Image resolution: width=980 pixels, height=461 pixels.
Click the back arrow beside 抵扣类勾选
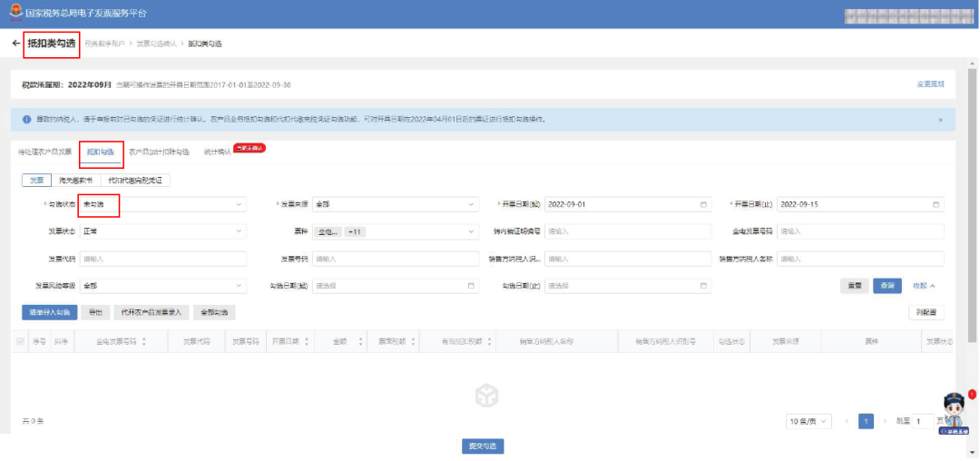[16, 44]
